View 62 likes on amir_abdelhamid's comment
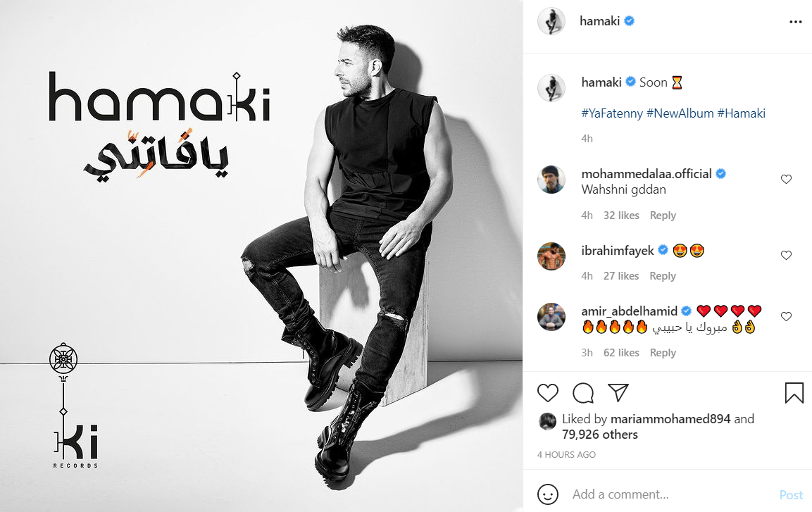 point(621,353)
